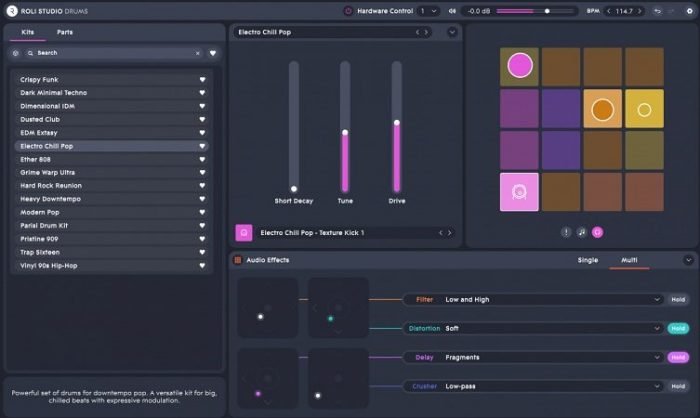Collapse the Audio Effects panel

point(688,260)
